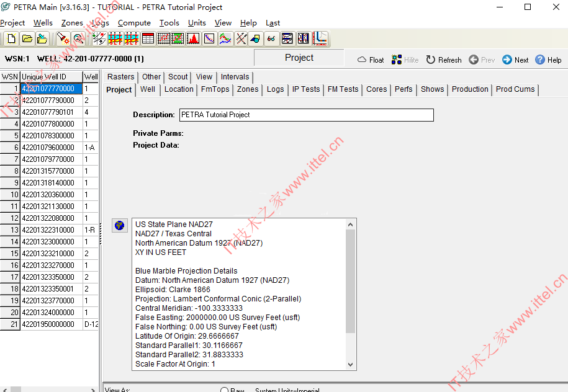Switch to the Prod Cums tab
The image size is (568, 392).
[515, 89]
